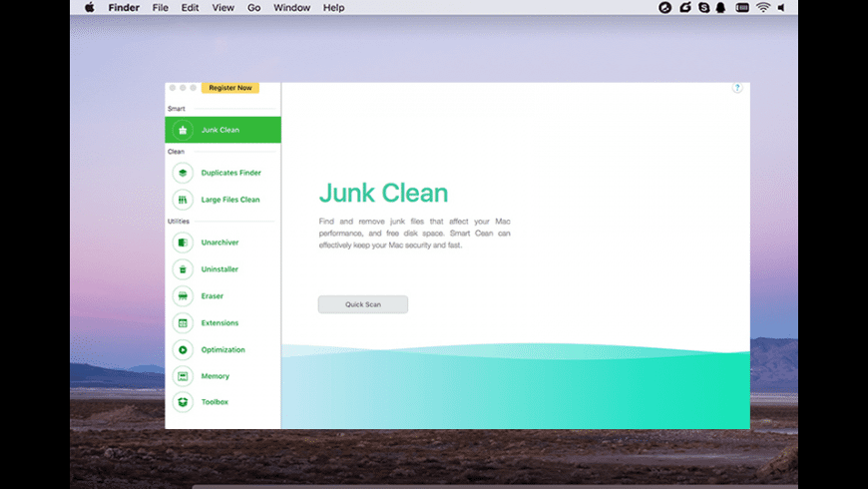
Task: Open the Toolbox icon
Action: [183, 402]
